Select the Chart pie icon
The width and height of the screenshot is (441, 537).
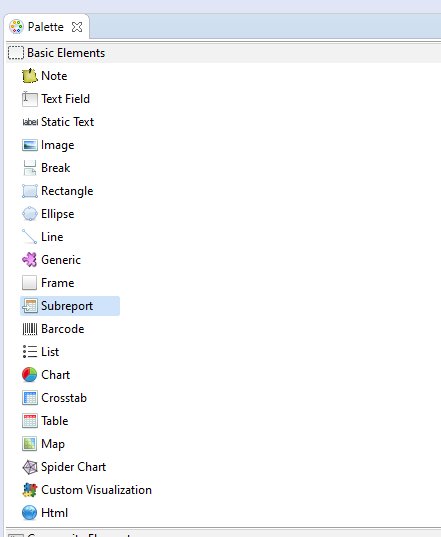click(x=29, y=375)
